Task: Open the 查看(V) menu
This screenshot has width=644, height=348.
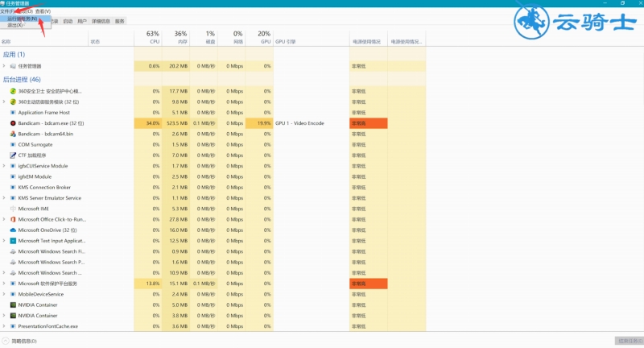Action: point(43,11)
